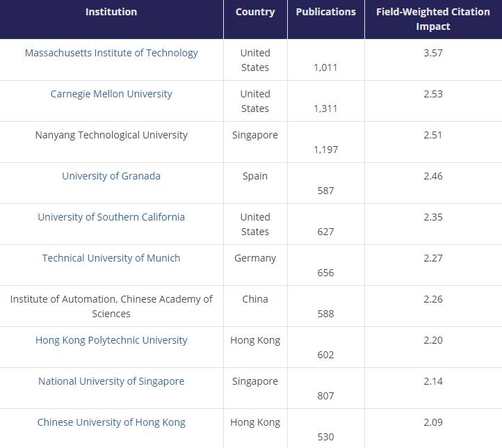Click the Country column header
Viewport: 502px width, 448px height.
(x=255, y=12)
